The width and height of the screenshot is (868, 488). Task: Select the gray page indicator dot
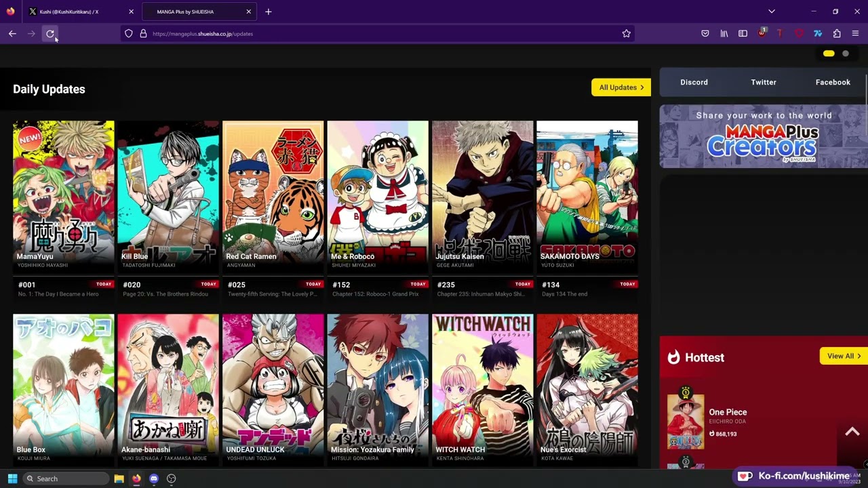click(846, 54)
